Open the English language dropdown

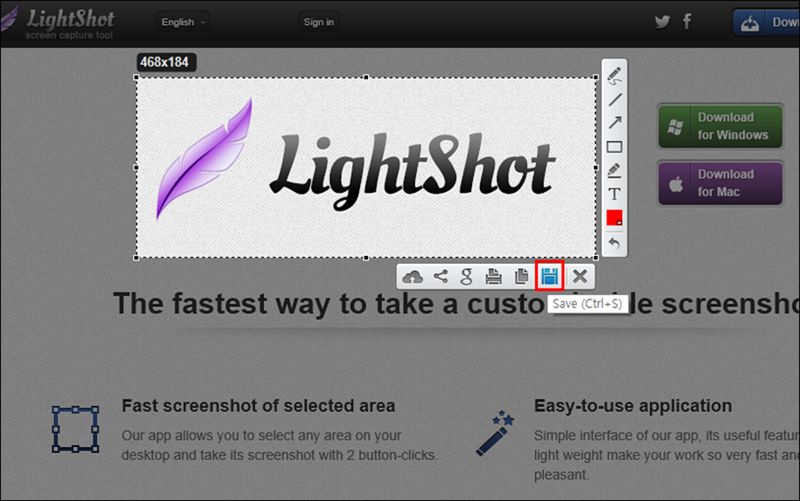point(183,22)
